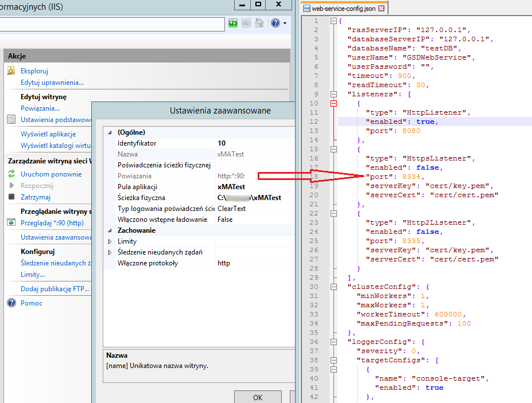
Task: Click the greyed stop icon in IIS toolbar
Action: pyautogui.click(x=246, y=23)
